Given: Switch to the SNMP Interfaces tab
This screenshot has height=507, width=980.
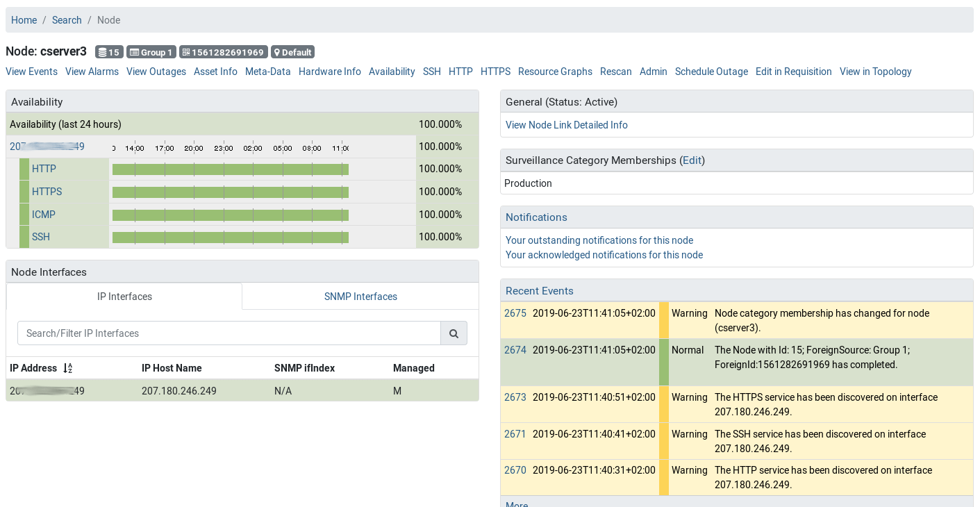Looking at the screenshot, I should (360, 297).
